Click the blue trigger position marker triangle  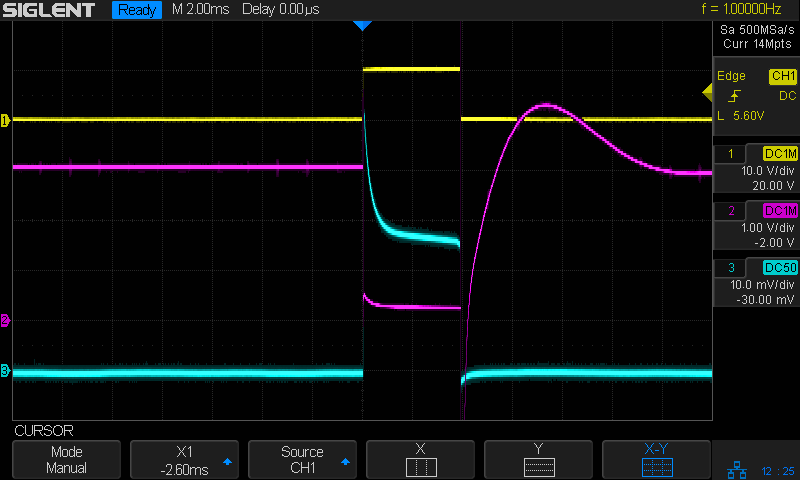pyautogui.click(x=363, y=25)
